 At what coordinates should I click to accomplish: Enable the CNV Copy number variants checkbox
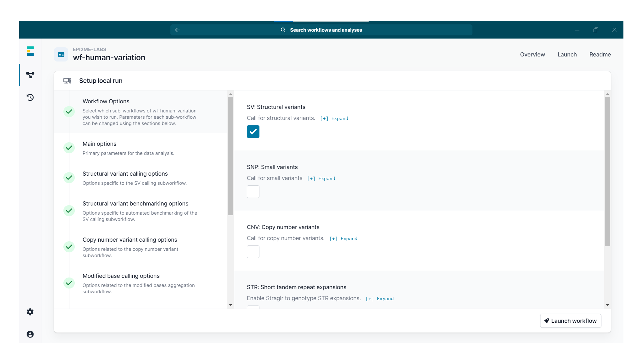click(253, 252)
